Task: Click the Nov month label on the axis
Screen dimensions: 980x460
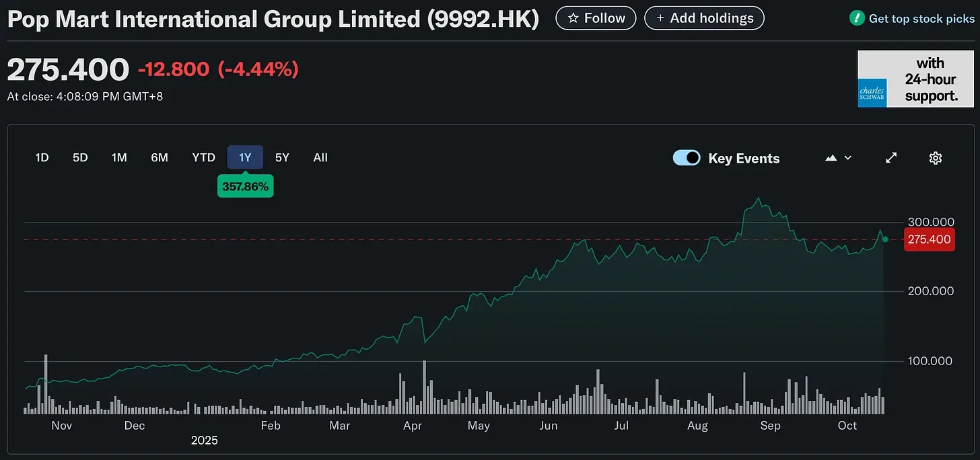Action: 61,426
